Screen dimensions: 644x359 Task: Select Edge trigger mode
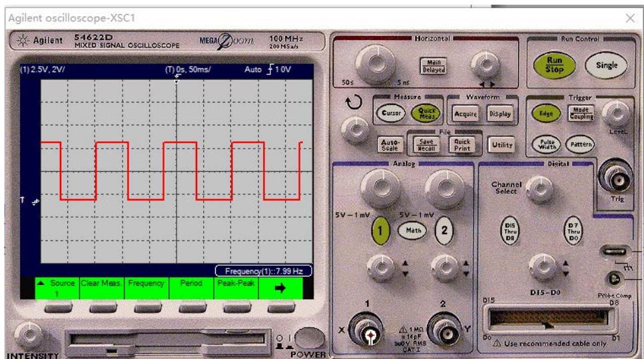[x=546, y=114]
